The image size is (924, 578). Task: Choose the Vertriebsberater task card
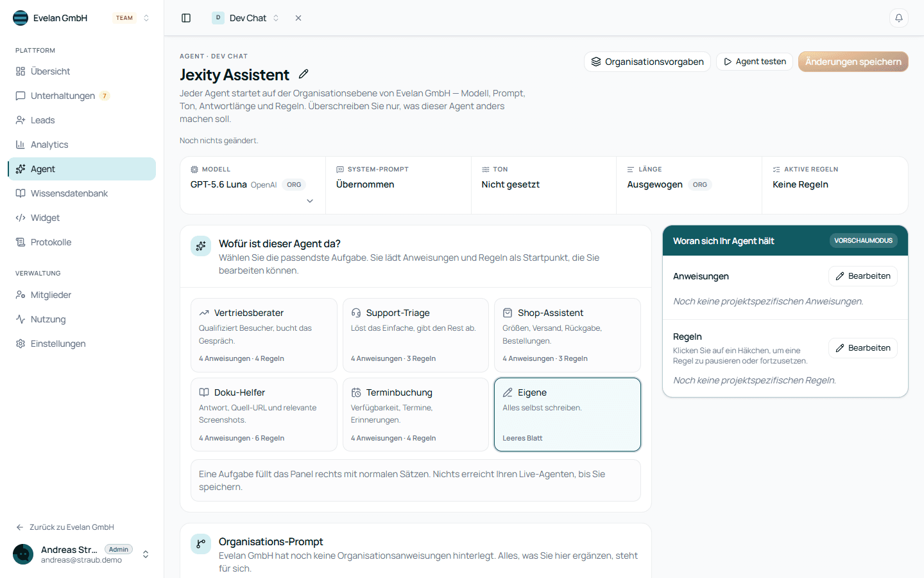pyautogui.click(x=264, y=335)
